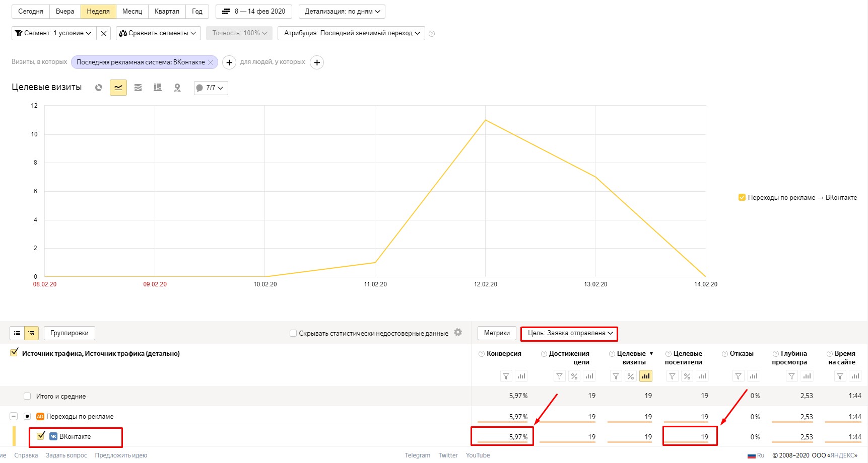Open the Сравнить сегменты dropdown
868x463 pixels.
click(158, 33)
